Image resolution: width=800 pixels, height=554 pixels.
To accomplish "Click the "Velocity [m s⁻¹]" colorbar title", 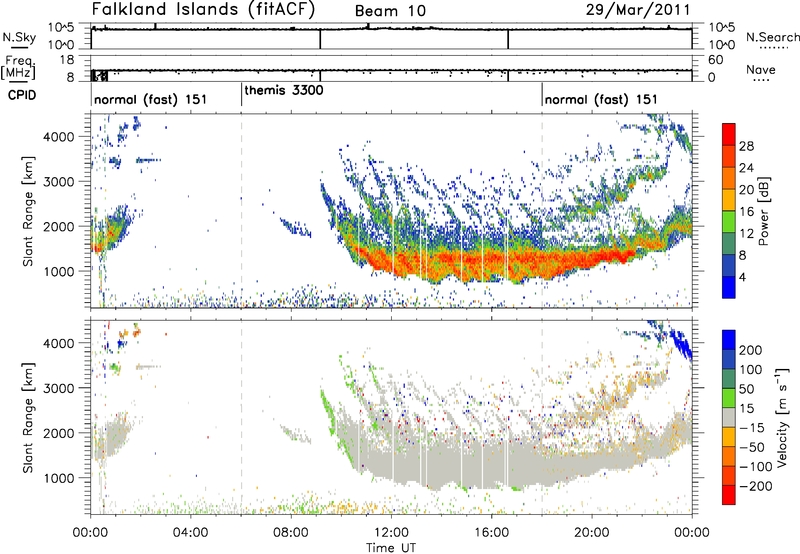I will [x=782, y=417].
